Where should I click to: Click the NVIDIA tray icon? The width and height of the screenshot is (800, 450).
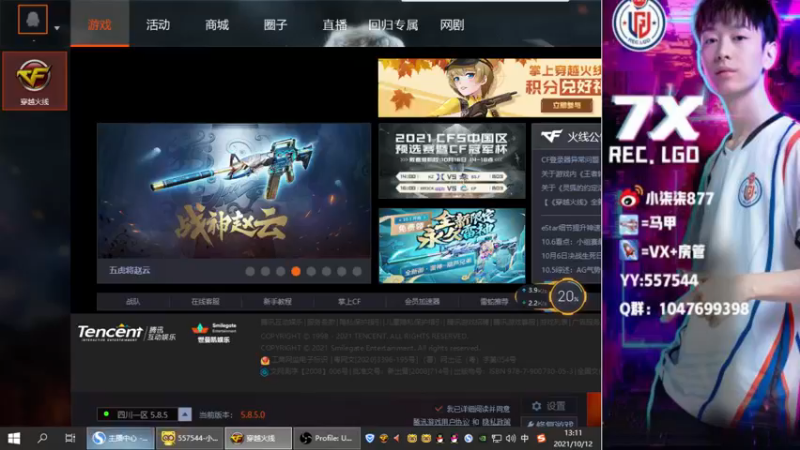point(482,438)
